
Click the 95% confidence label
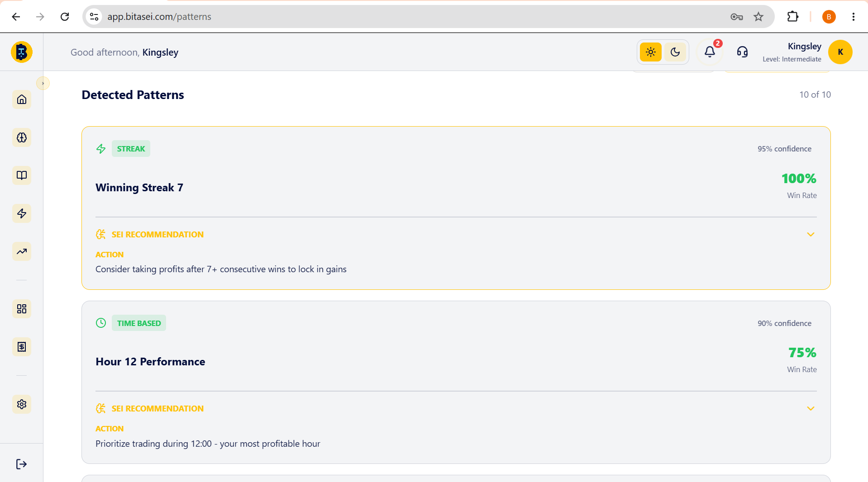pyautogui.click(x=784, y=149)
